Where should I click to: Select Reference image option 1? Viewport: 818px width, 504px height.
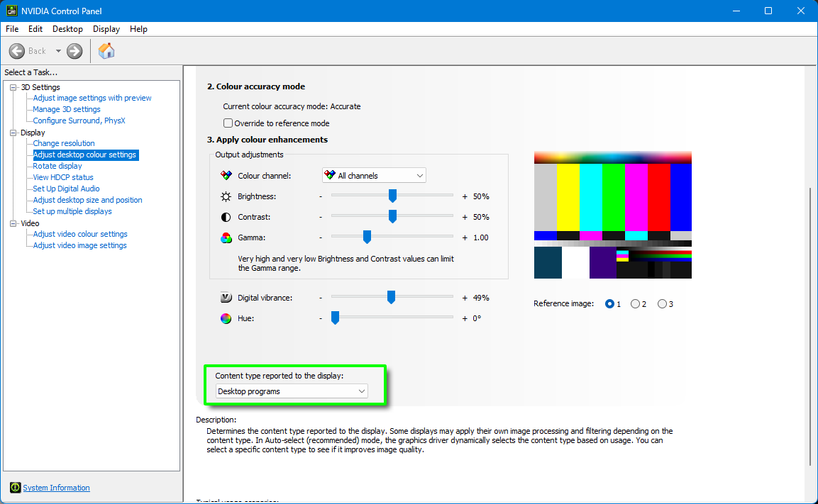tap(609, 304)
